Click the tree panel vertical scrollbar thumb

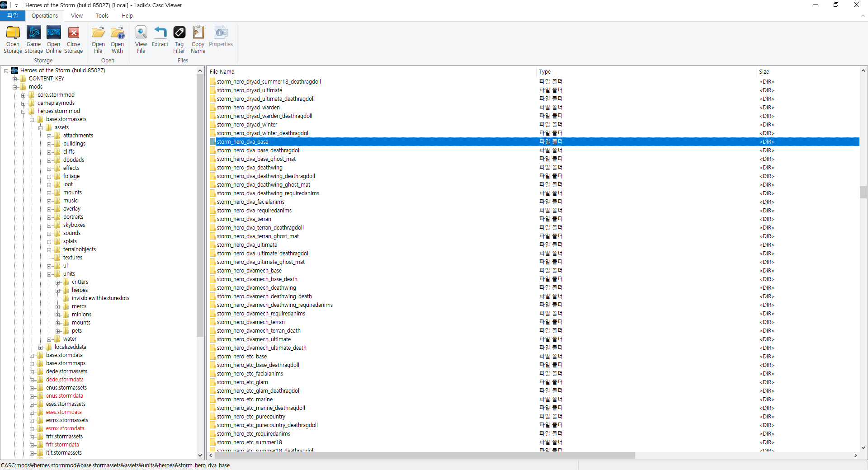(x=200, y=206)
